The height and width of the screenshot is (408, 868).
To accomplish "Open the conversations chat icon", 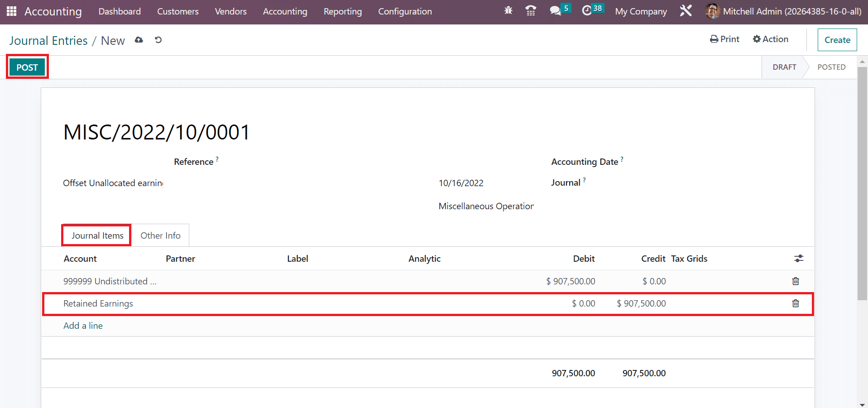I will point(555,10).
